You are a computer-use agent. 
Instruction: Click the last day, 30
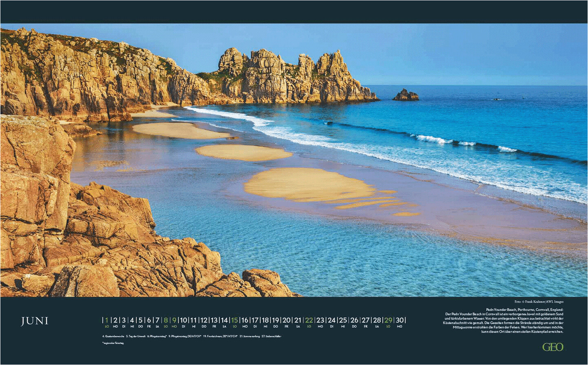[x=400, y=320]
